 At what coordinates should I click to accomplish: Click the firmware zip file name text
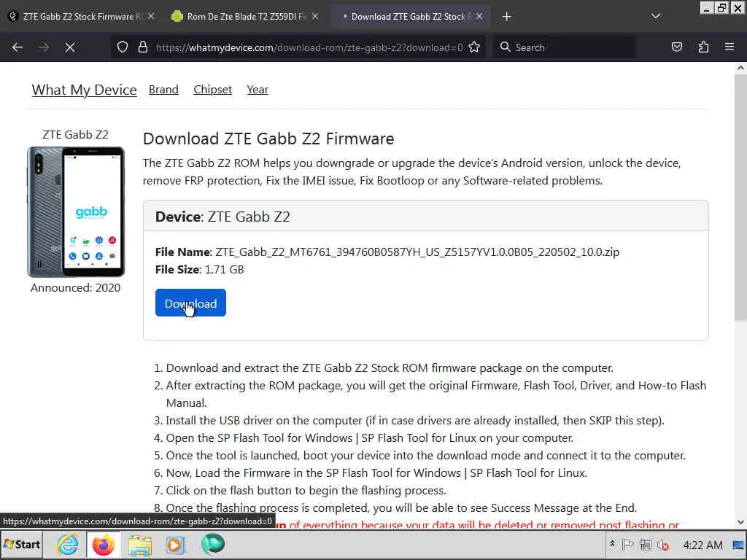click(417, 252)
